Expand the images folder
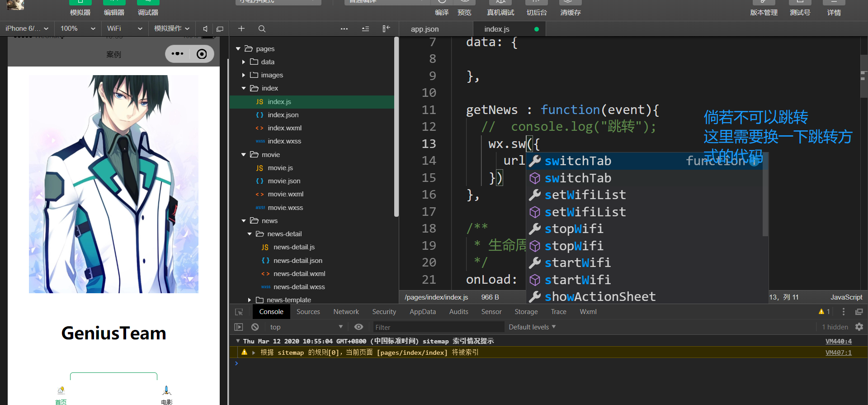868x405 pixels. 244,75
